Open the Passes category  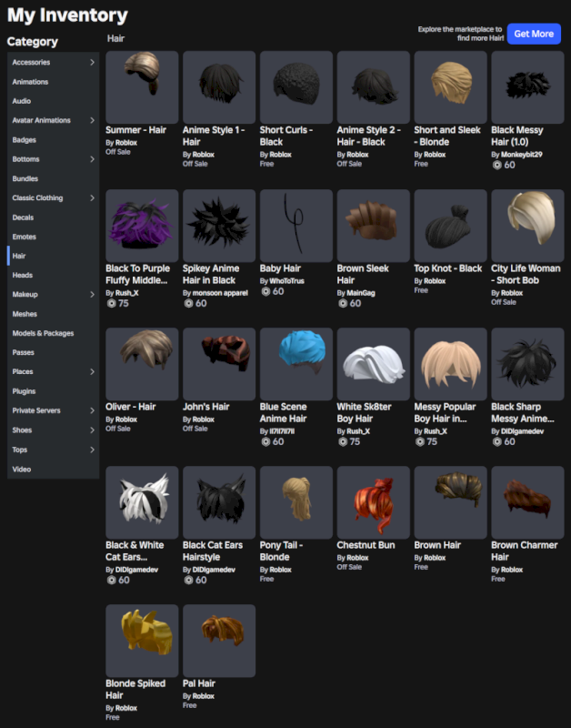pos(24,352)
